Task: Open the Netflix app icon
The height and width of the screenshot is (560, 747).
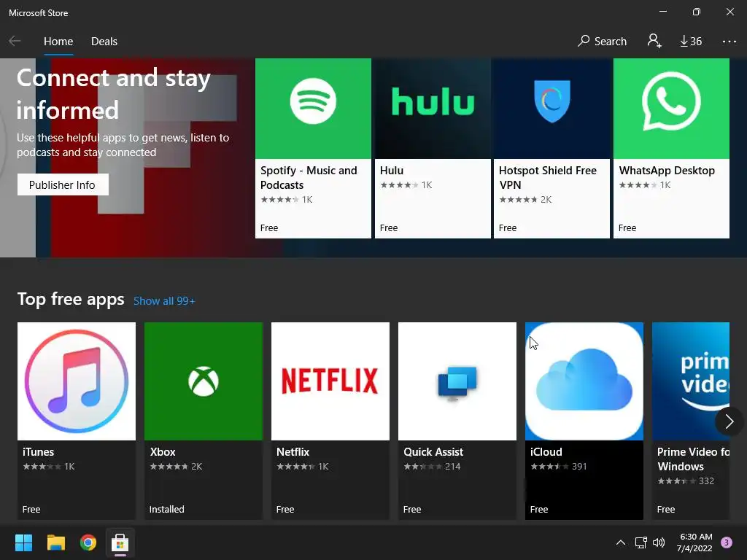Action: 330,381
